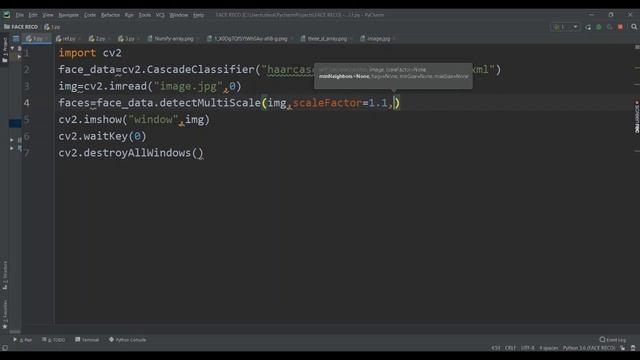Open the Python Console tool window
Image resolution: width=640 pixels, height=360 pixels.
pos(127,340)
